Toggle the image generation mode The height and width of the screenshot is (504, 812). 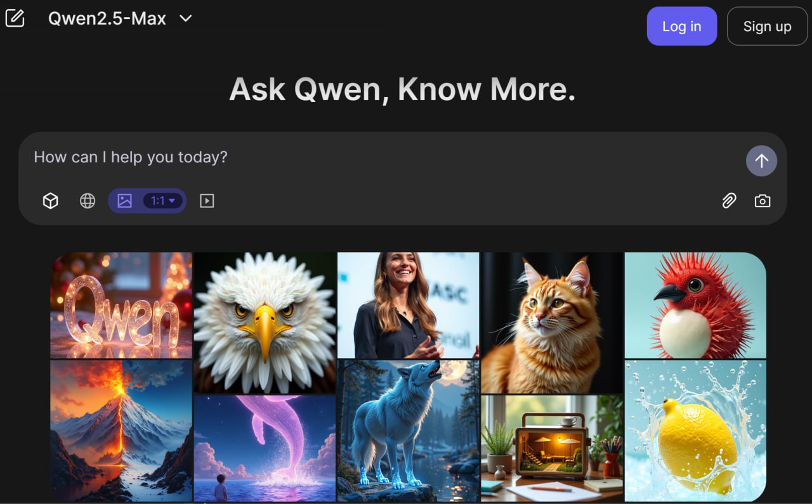pos(125,201)
